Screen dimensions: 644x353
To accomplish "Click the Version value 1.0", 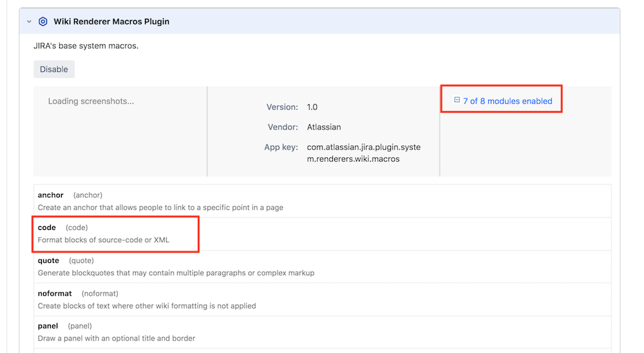I will 312,107.
